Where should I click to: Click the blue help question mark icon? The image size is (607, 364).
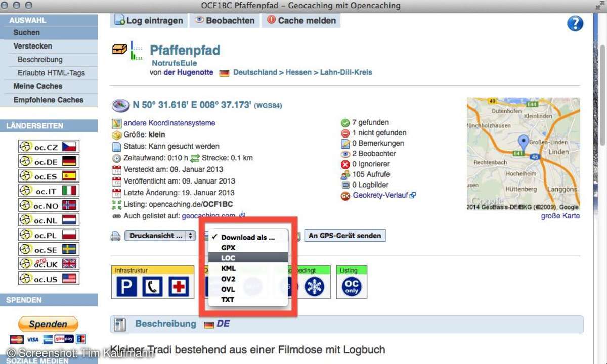coord(575,24)
